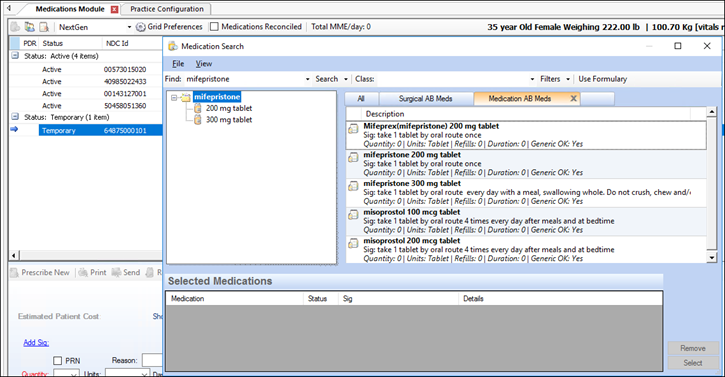
Task: Switch to the All tab
Action: pyautogui.click(x=361, y=99)
